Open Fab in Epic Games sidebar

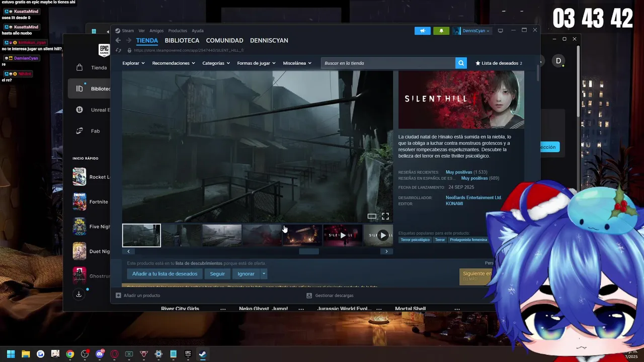coord(90,131)
